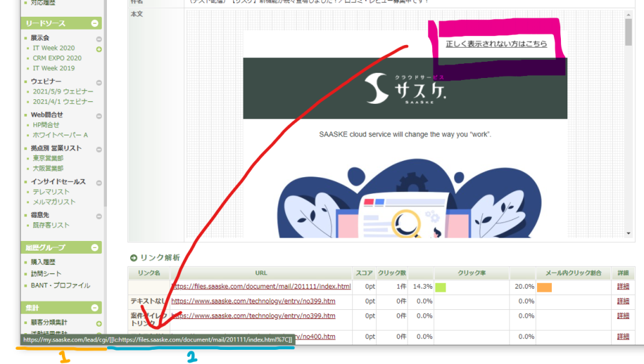Open the HP問合せ list
The height and width of the screenshot is (364, 644).
(x=46, y=125)
